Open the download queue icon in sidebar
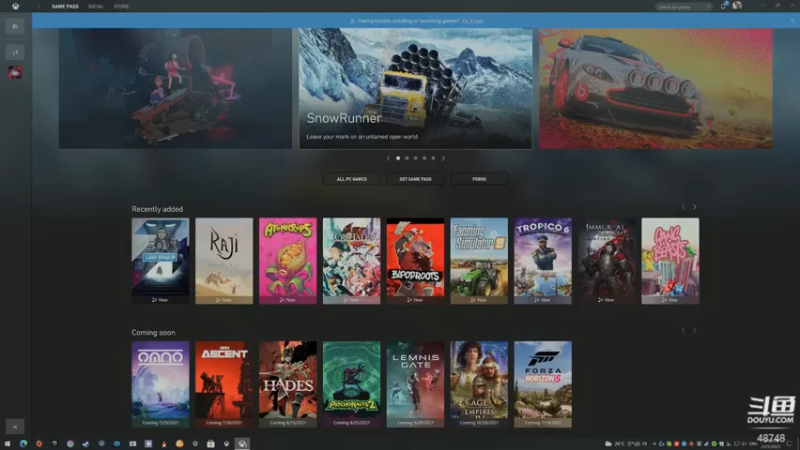The image size is (800, 450). click(15, 52)
